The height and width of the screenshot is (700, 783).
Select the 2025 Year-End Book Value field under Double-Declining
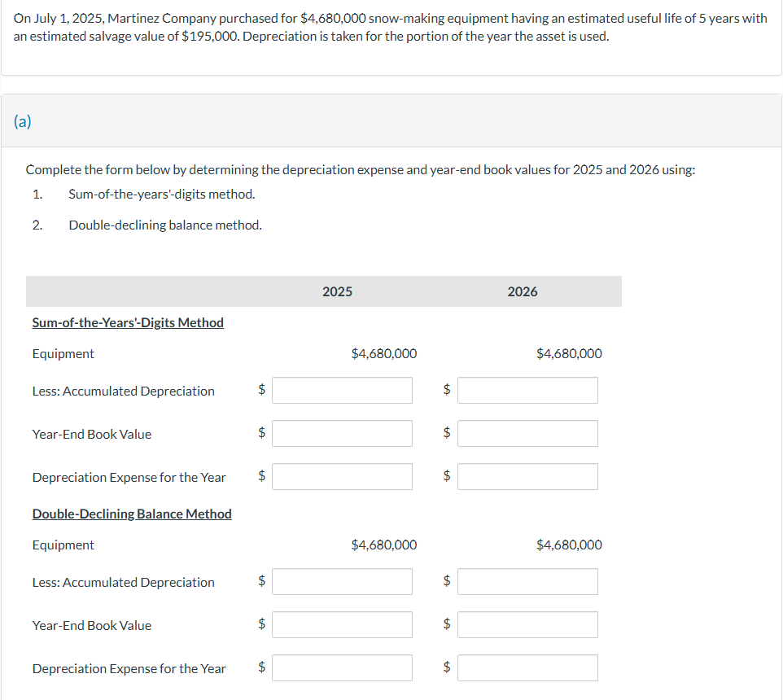click(342, 624)
